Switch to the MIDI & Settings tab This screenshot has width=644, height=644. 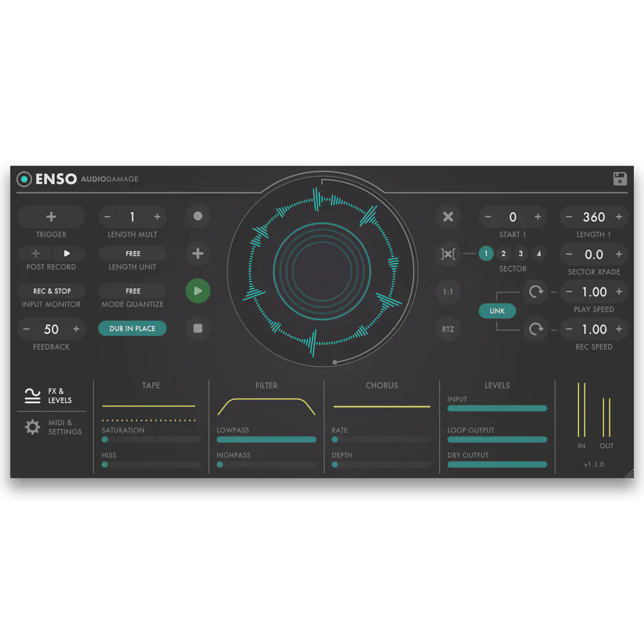tap(52, 427)
